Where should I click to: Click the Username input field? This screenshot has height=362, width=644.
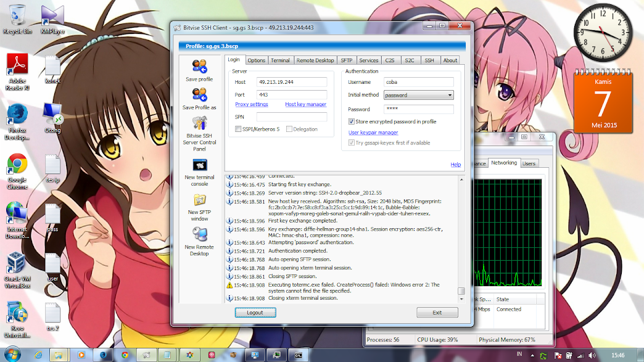pyautogui.click(x=418, y=82)
